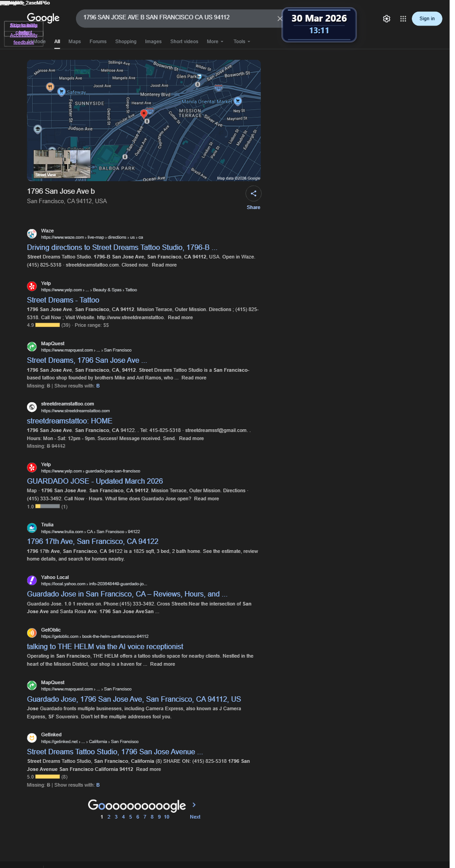
Task: Click inside the search input field
Action: 178,18
